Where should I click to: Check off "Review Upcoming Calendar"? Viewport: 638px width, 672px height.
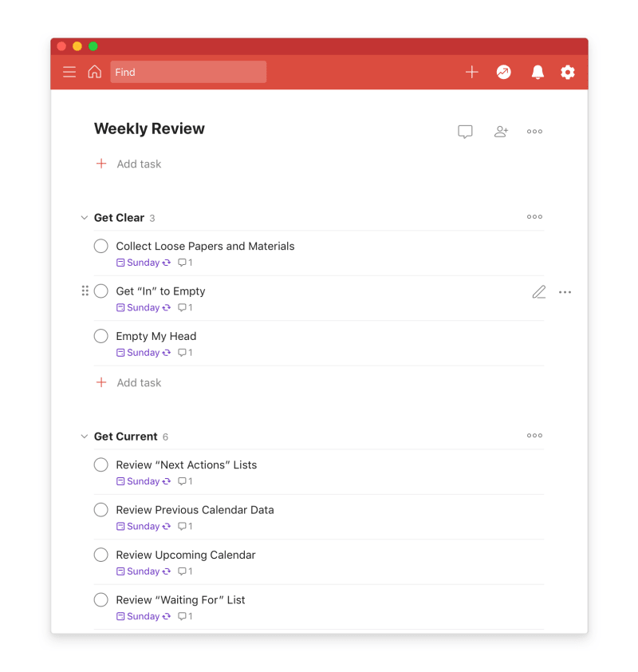(100, 555)
